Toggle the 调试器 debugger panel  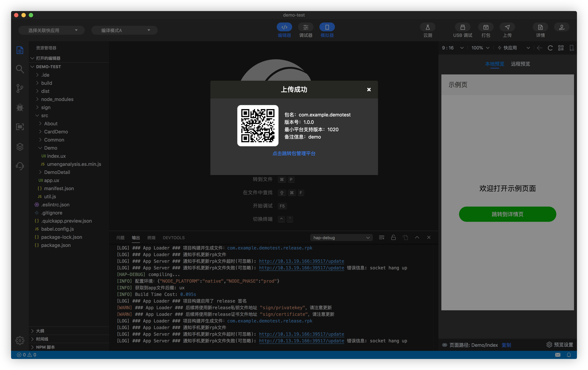click(x=306, y=27)
